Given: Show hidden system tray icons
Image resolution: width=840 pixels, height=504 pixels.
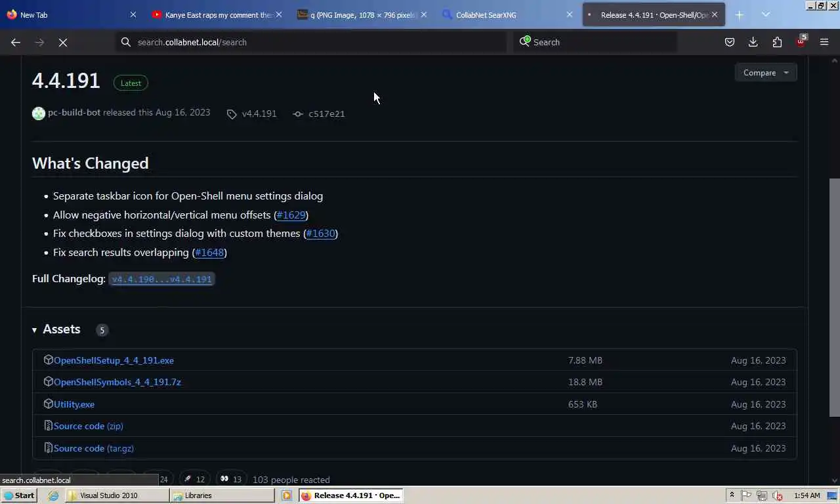Looking at the screenshot, I should (x=732, y=495).
